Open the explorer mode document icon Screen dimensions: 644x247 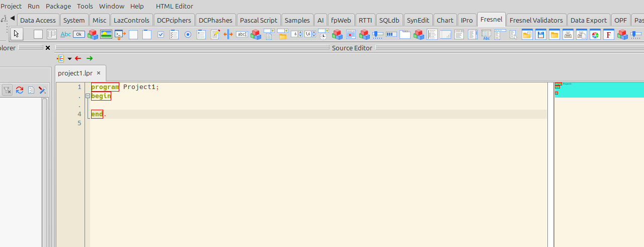31,90
